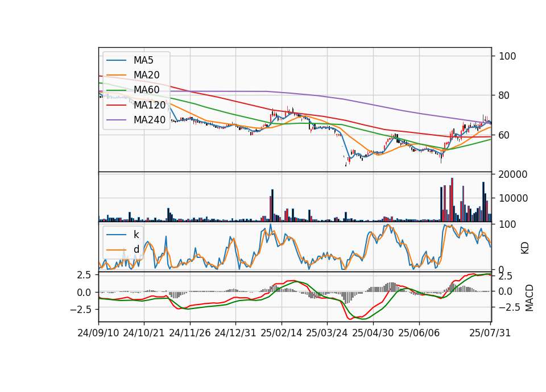This screenshot has height=392, width=546.
Task: Click the MA20 legend label
Action: pos(146,75)
